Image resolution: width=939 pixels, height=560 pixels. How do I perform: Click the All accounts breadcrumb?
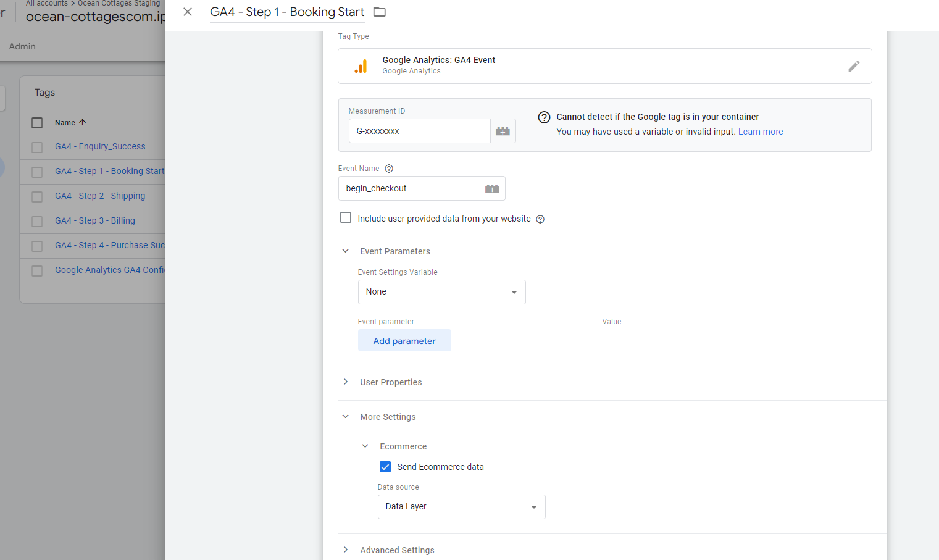coord(47,3)
